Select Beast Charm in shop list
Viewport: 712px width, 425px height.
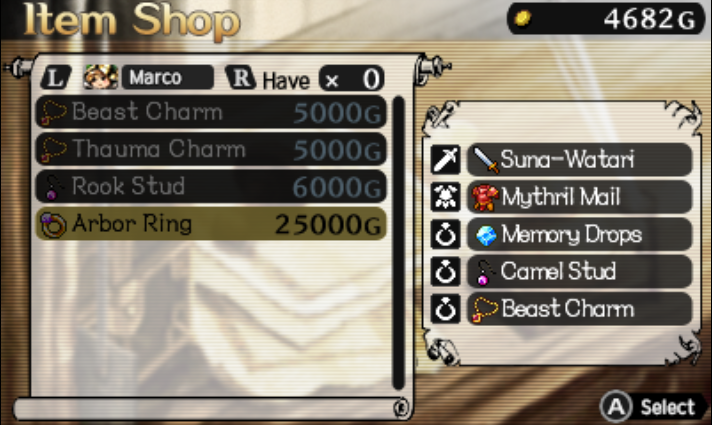coord(211,112)
